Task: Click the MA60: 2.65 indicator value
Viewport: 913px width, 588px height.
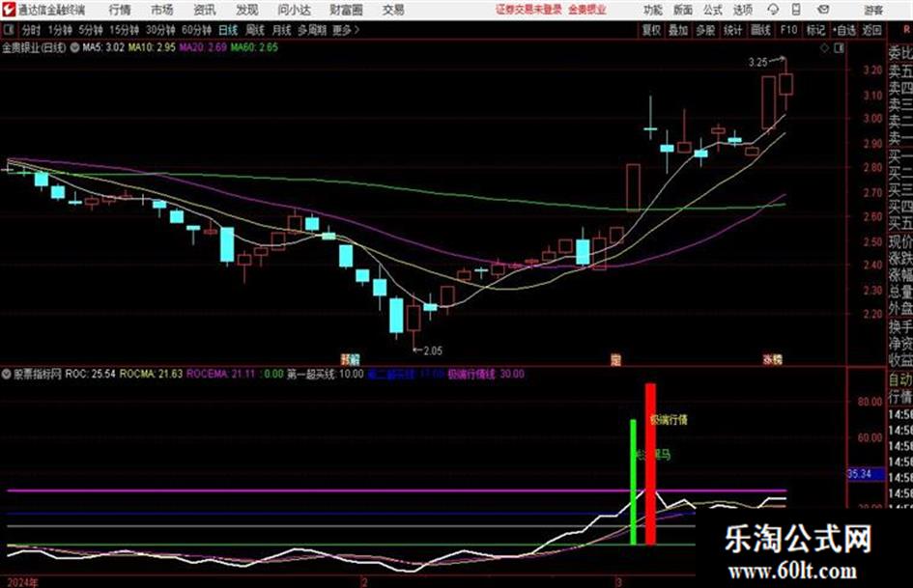Action: 254,47
